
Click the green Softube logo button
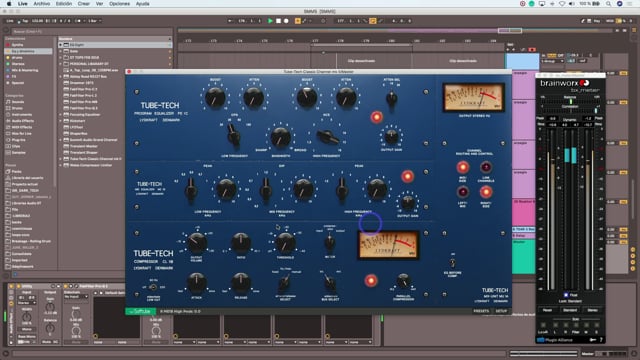coord(140,311)
